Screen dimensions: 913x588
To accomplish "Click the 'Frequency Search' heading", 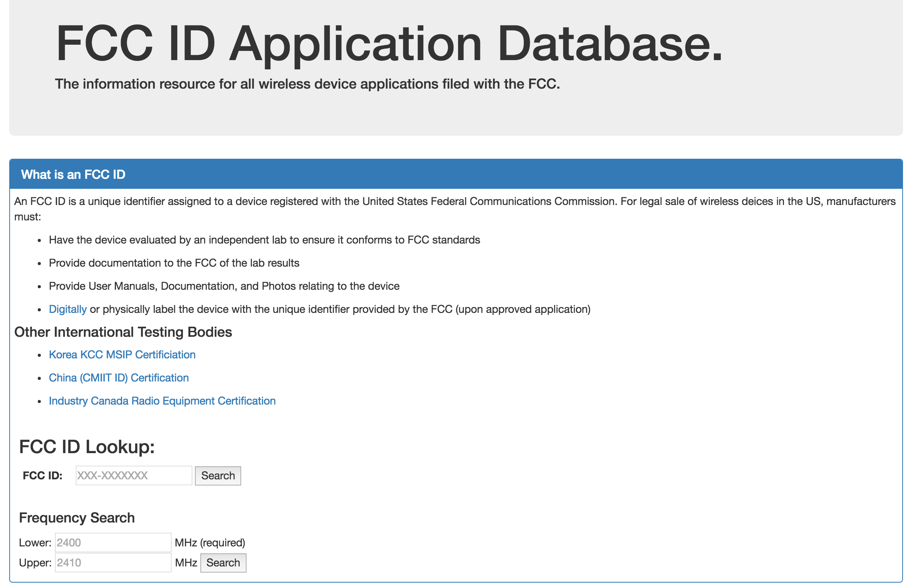I will tap(77, 518).
